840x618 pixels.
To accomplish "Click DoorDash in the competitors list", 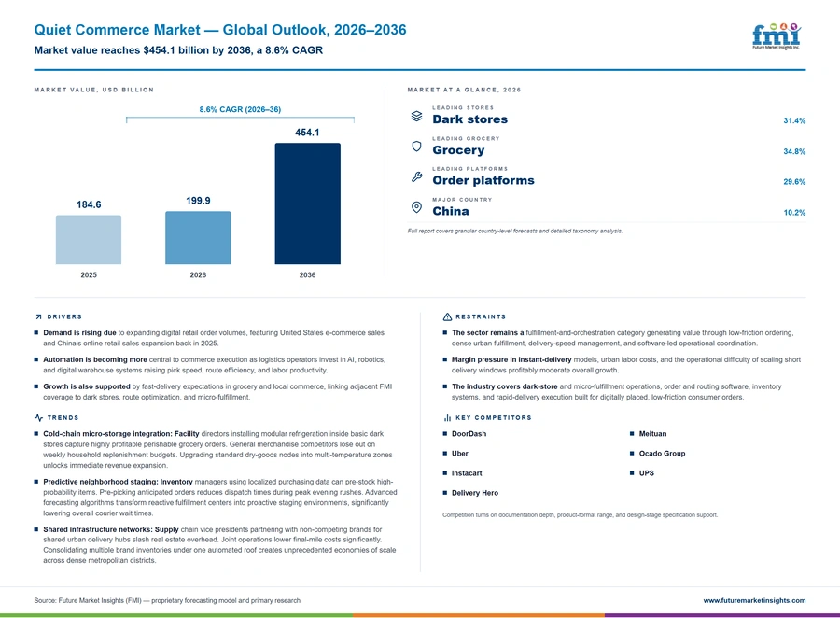I will point(469,433).
